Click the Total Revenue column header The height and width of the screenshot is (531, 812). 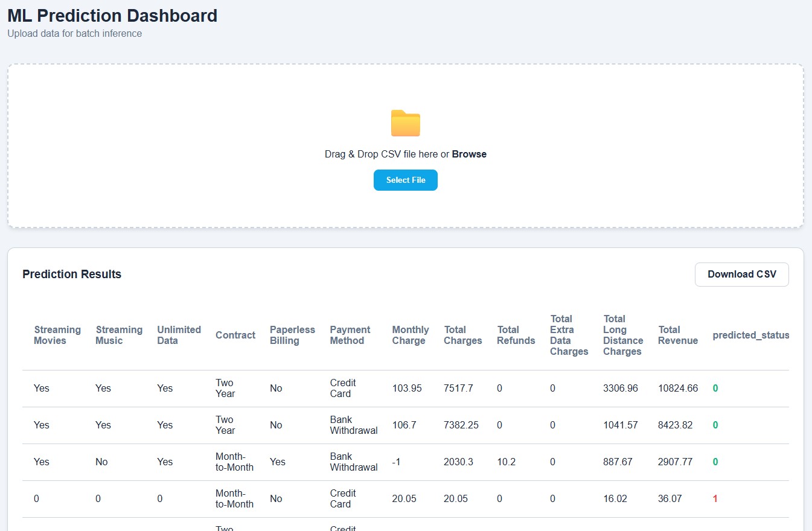678,335
